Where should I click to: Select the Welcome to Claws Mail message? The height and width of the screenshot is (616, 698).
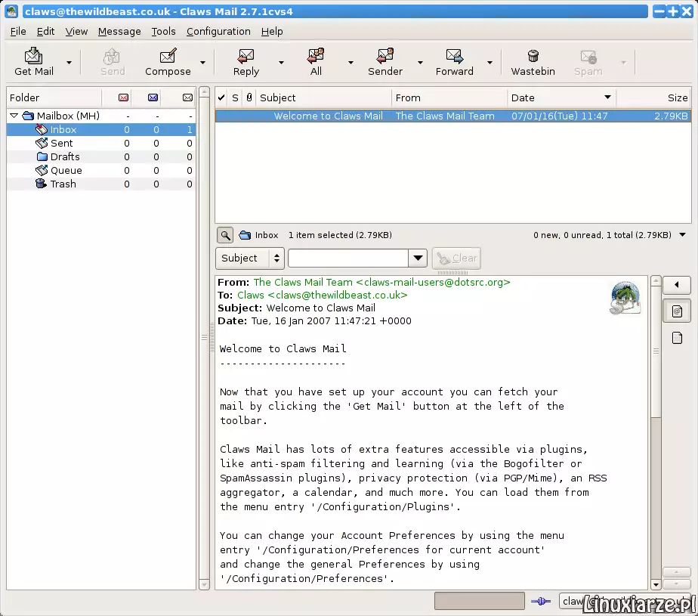(x=452, y=116)
